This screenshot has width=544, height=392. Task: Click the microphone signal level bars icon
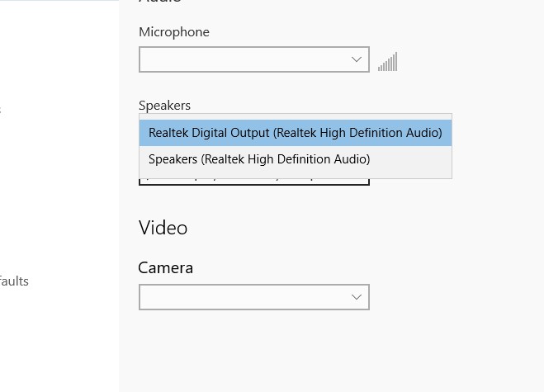pyautogui.click(x=387, y=62)
